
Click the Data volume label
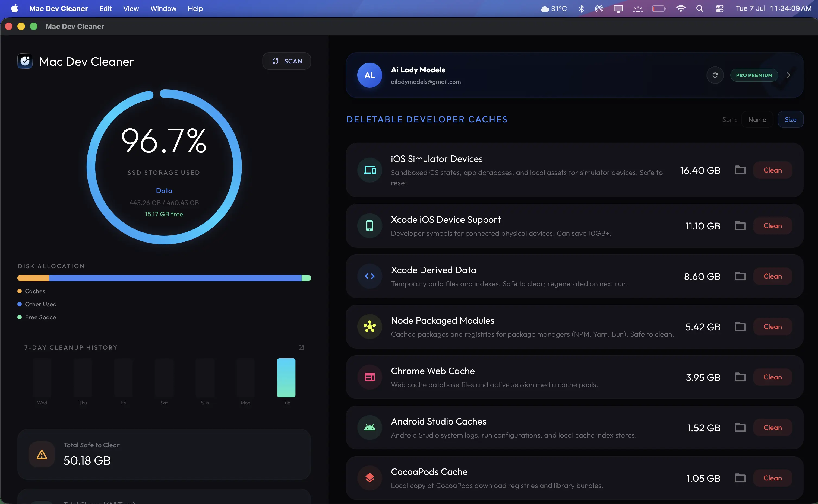pyautogui.click(x=164, y=191)
